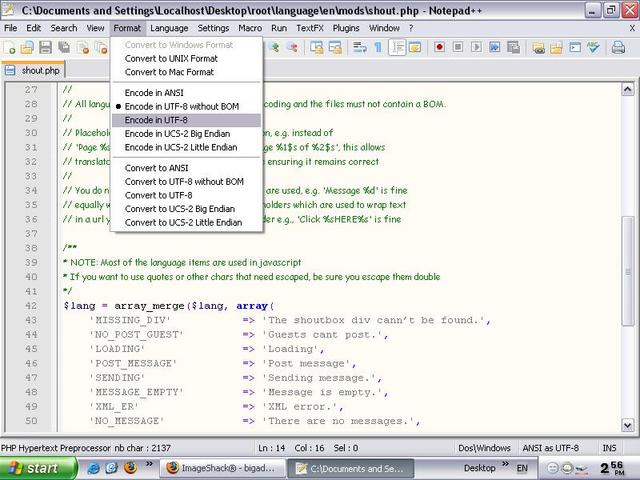This screenshot has height=480, width=640.
Task: Select Encode in UCS-2 Little Endian
Action: tap(186, 147)
